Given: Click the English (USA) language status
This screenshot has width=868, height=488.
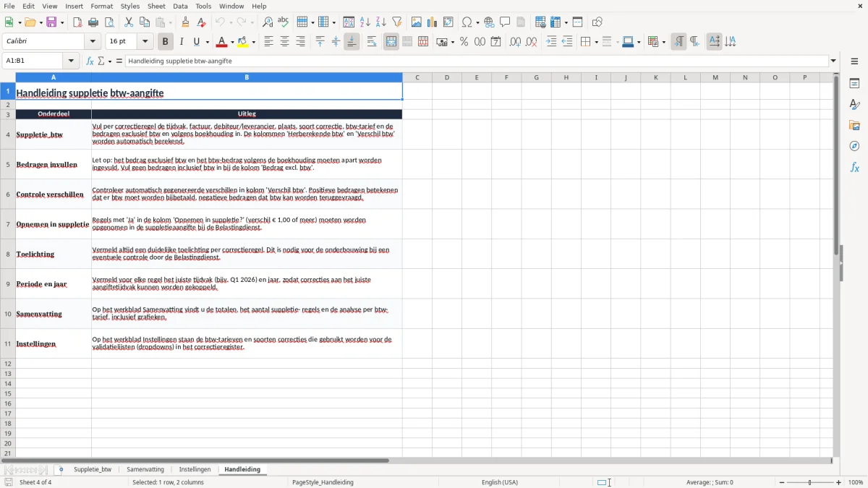Looking at the screenshot, I should pos(500,482).
